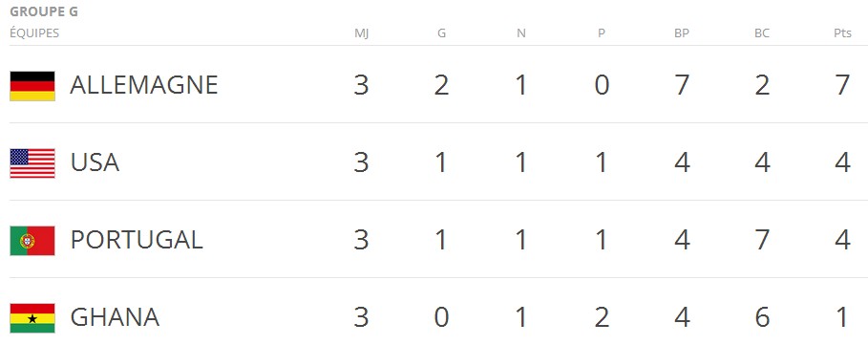
Task: Open the GHANA team link
Action: point(115,317)
